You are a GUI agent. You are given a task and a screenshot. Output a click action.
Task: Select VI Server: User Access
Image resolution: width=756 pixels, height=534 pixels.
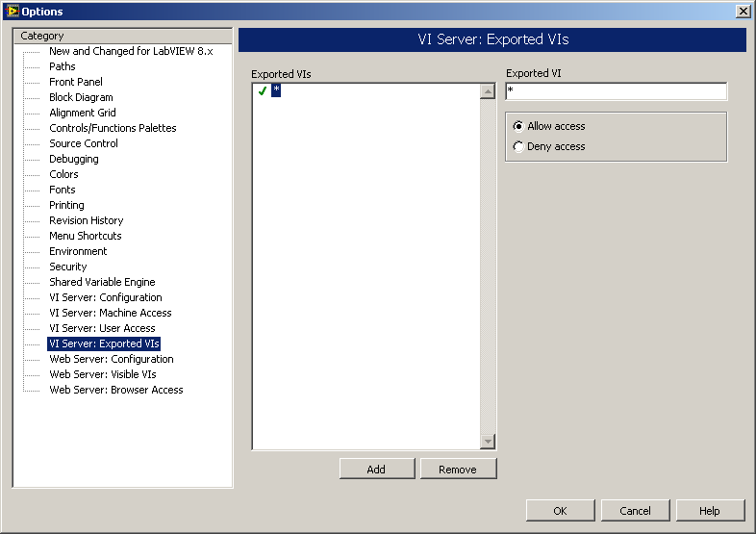pos(102,329)
